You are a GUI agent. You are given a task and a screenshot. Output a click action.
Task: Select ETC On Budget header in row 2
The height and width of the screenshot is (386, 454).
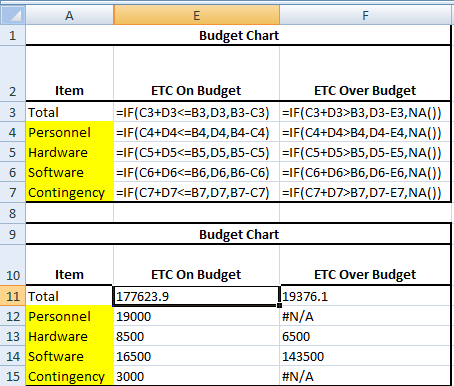196,73
